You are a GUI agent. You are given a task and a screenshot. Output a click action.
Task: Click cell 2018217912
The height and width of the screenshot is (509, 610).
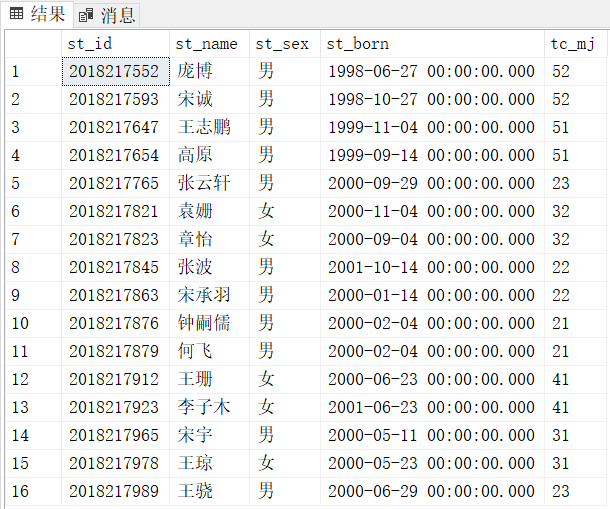point(116,379)
